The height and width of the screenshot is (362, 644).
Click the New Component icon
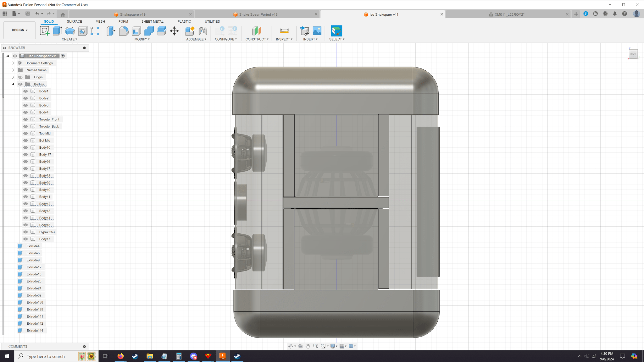(x=190, y=31)
